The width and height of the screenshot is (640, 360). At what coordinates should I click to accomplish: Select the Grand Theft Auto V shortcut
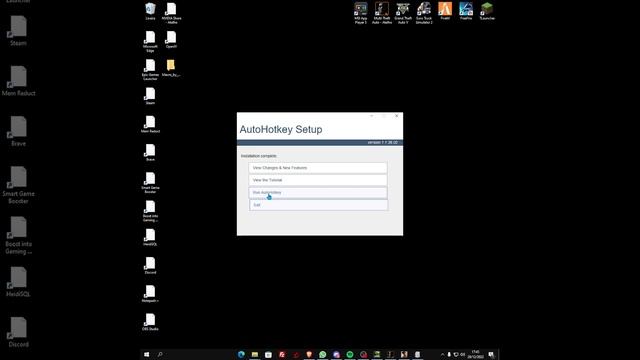tap(403, 13)
